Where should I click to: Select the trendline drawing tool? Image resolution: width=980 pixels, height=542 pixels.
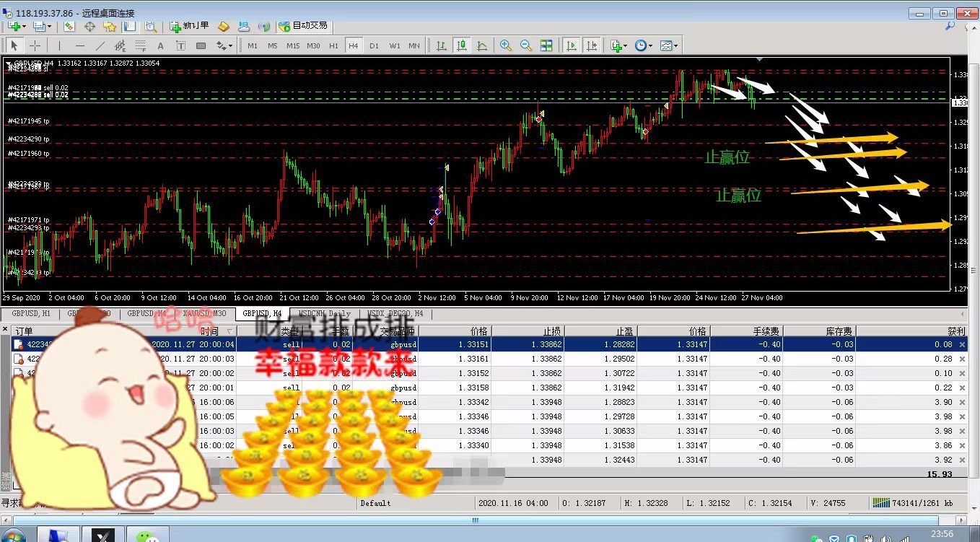100,45
